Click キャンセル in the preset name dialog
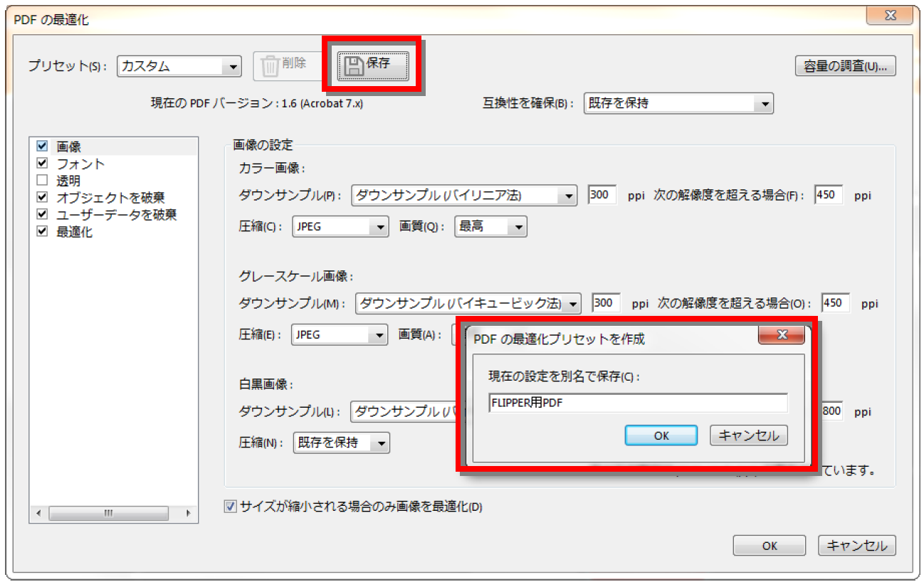924x582 pixels. (748, 435)
